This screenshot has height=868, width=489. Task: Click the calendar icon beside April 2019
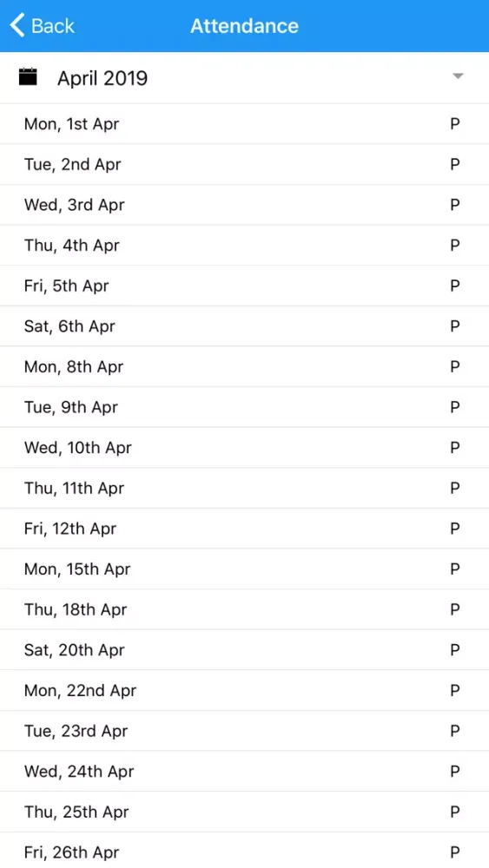(28, 77)
